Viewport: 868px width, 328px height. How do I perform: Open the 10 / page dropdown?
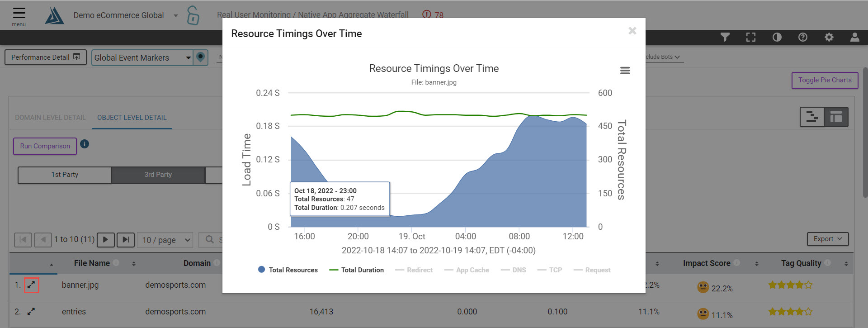point(166,240)
